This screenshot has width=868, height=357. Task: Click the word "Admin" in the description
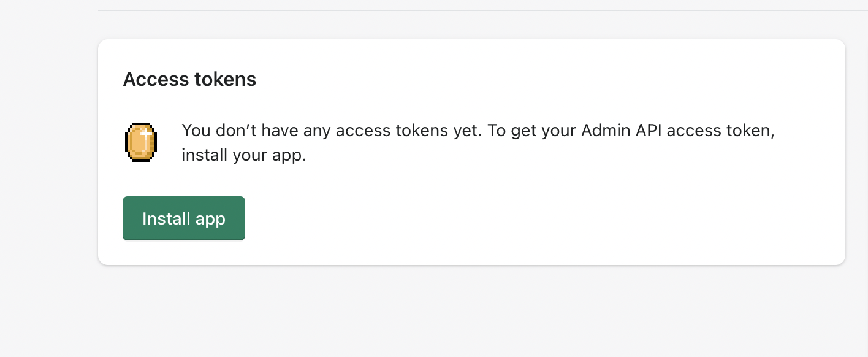coord(603,131)
